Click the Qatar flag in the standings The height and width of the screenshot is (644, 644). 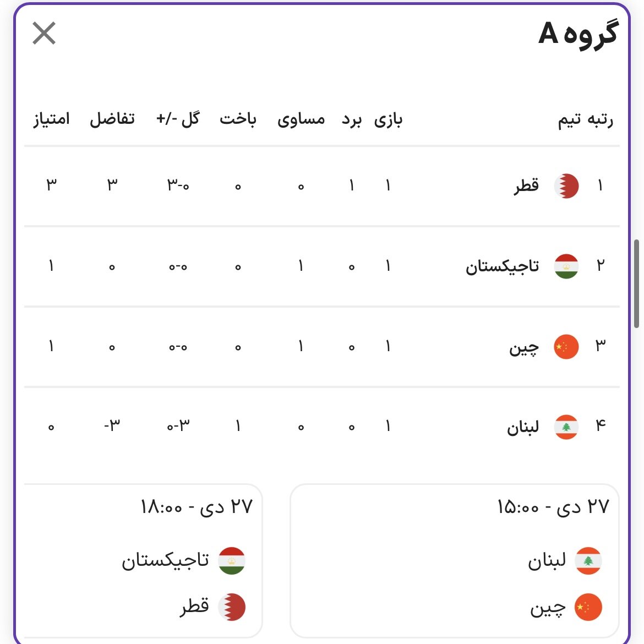[566, 186]
